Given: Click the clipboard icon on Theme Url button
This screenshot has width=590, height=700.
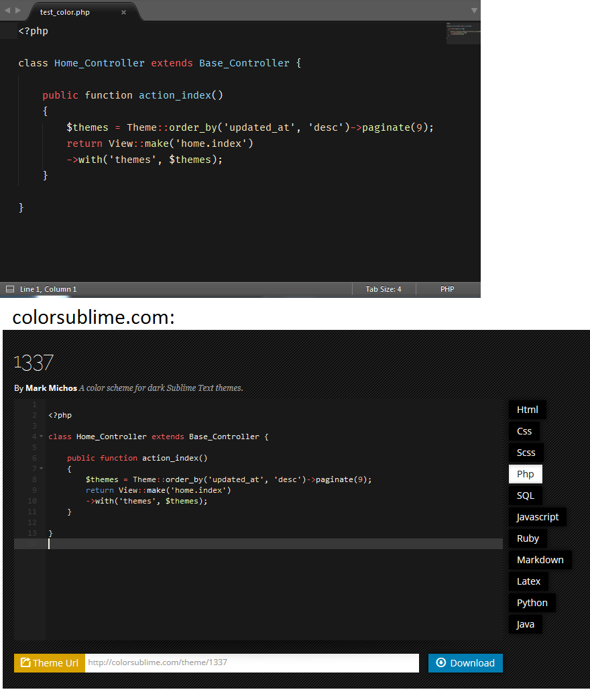Looking at the screenshot, I should 26,662.
